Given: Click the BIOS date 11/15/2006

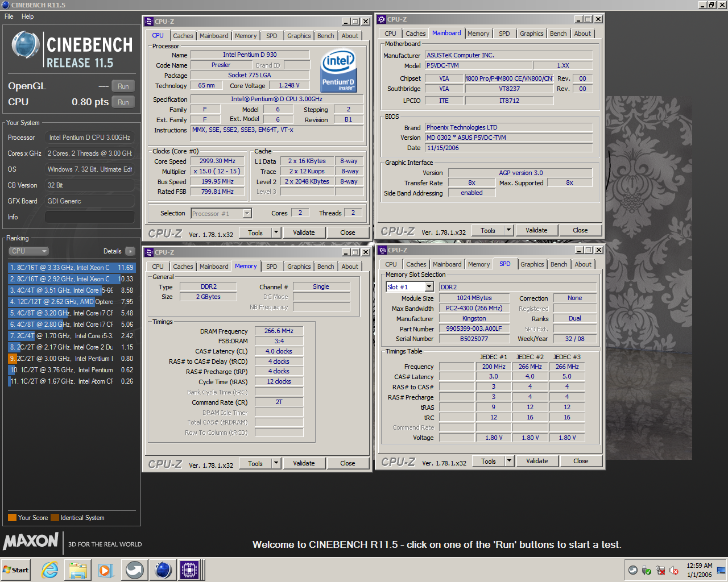Looking at the screenshot, I should (509, 148).
